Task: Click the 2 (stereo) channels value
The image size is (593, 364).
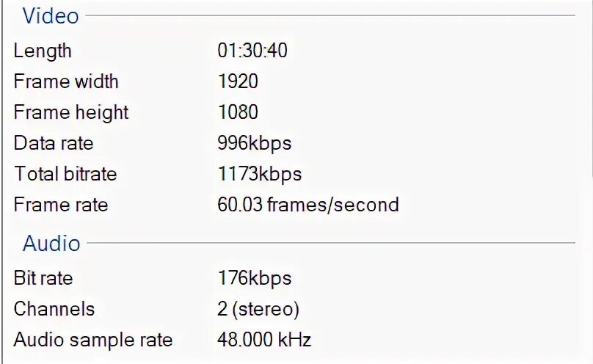Action: point(258,309)
